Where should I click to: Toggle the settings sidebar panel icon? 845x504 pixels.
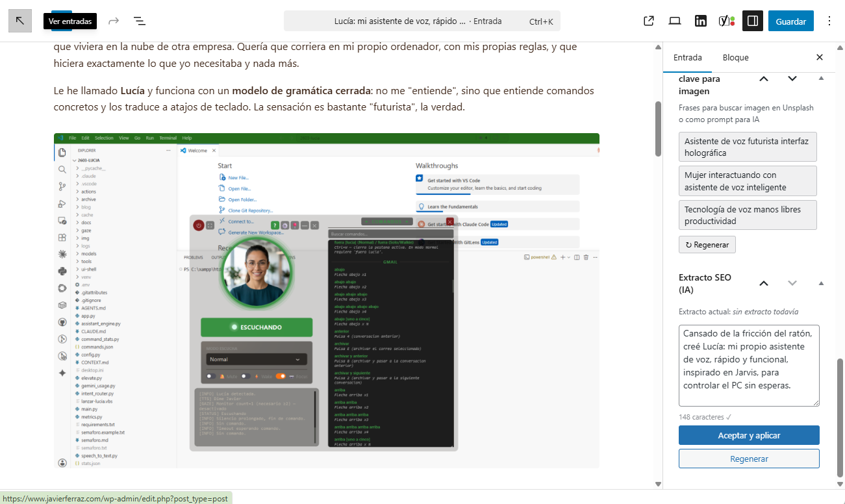click(x=753, y=21)
